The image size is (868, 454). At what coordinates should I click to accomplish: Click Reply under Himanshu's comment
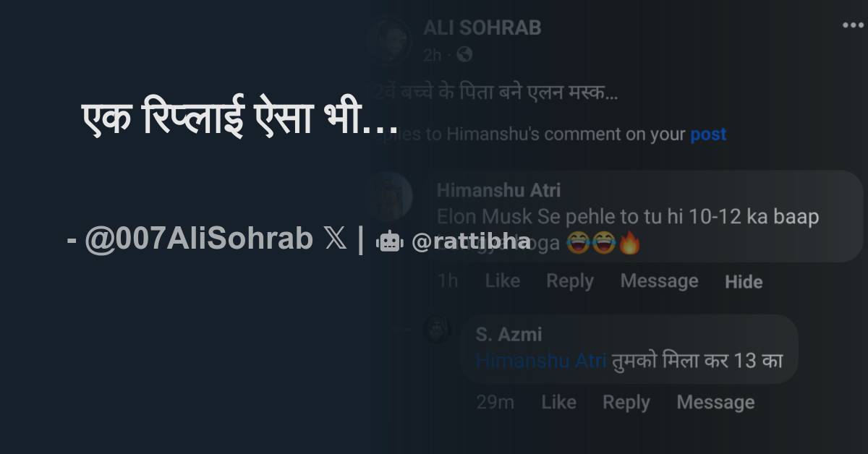point(569,281)
